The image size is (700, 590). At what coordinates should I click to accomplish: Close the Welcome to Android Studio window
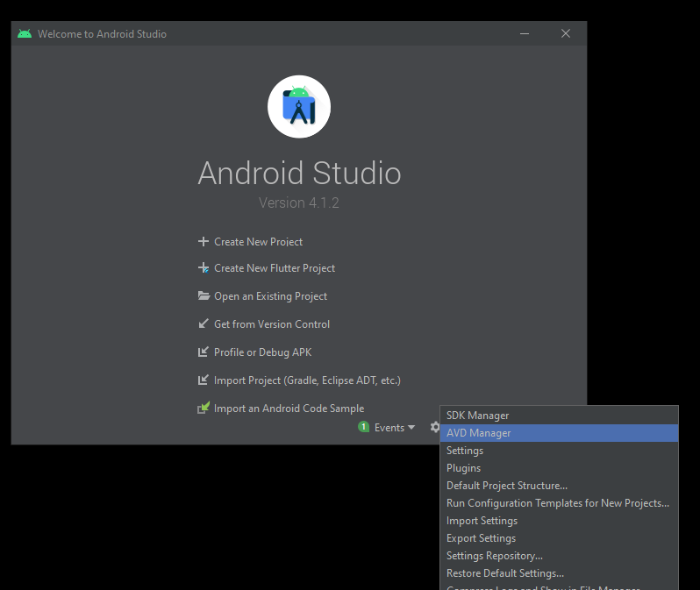566,33
